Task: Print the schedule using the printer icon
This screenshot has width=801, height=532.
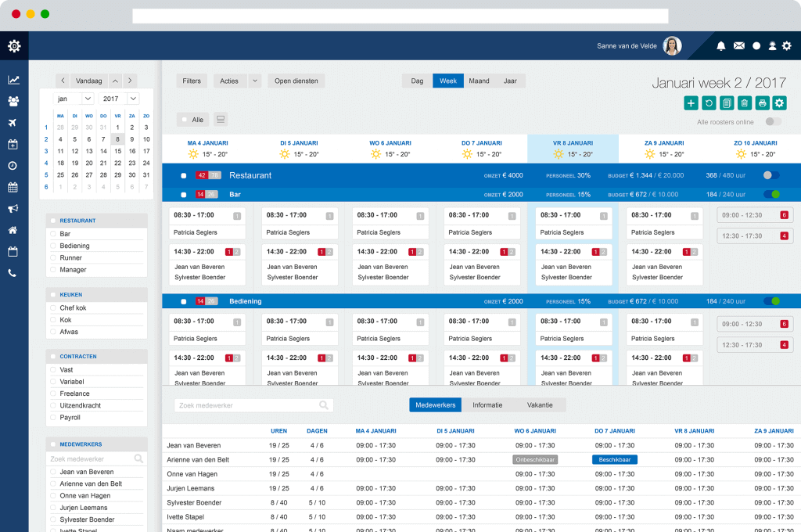Action: (x=763, y=102)
